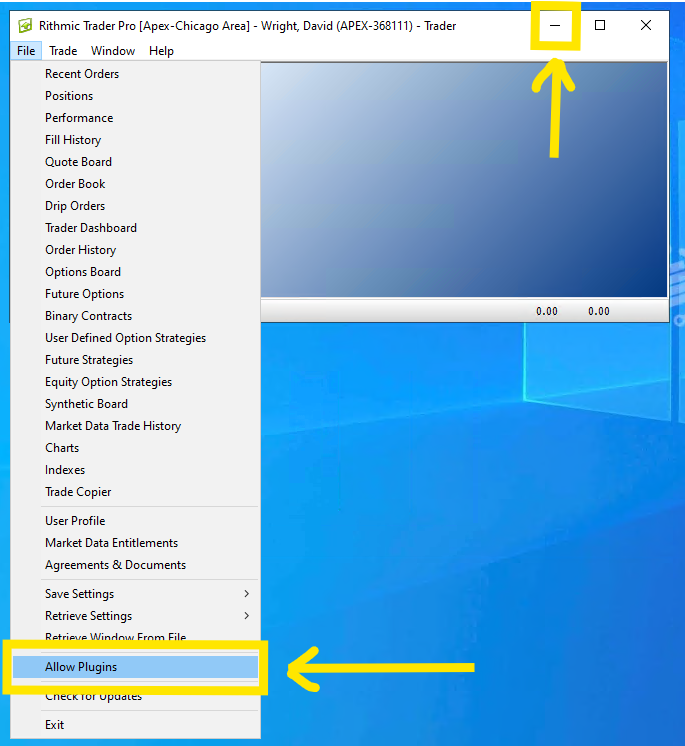Choose Exit from the File menu
The image size is (685, 746).
click(x=136, y=725)
